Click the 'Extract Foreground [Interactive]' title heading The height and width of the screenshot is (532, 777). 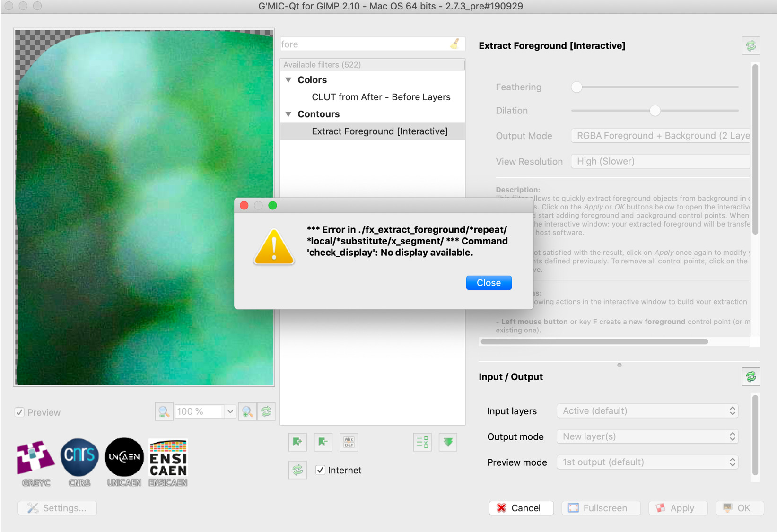[552, 46]
